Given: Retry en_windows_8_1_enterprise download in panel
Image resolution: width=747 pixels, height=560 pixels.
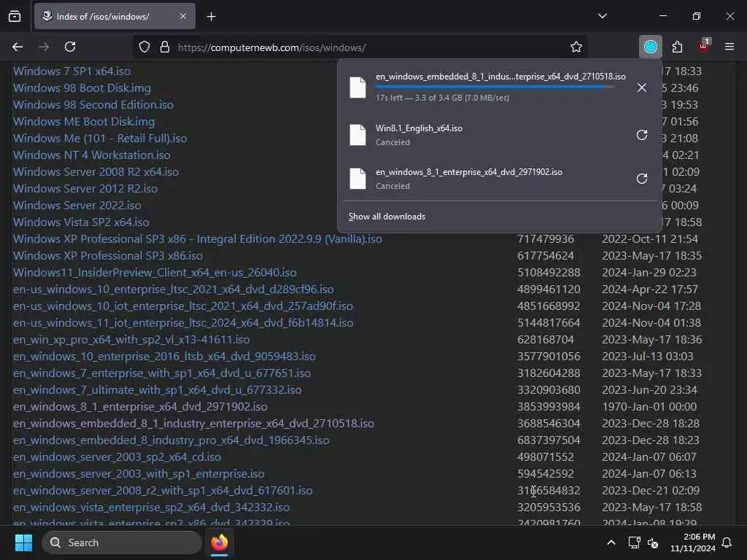Looking at the screenshot, I should click(642, 179).
